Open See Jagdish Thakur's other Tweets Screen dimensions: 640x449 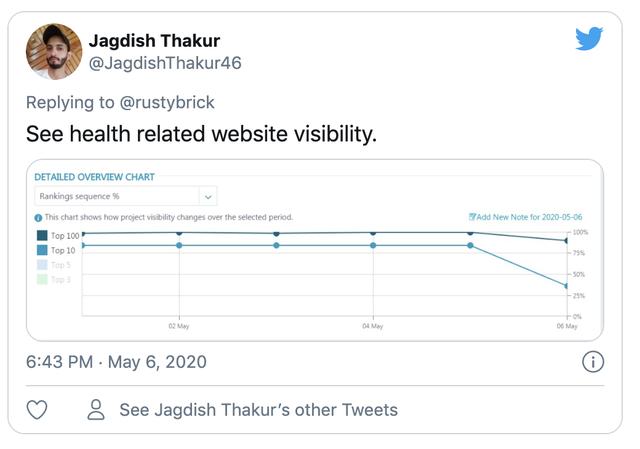[258, 410]
